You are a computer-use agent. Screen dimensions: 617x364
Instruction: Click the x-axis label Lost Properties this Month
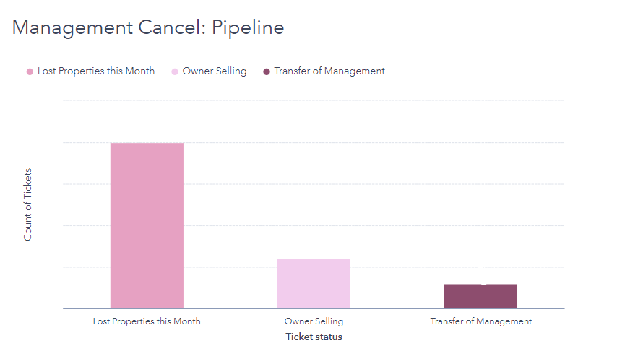point(147,321)
